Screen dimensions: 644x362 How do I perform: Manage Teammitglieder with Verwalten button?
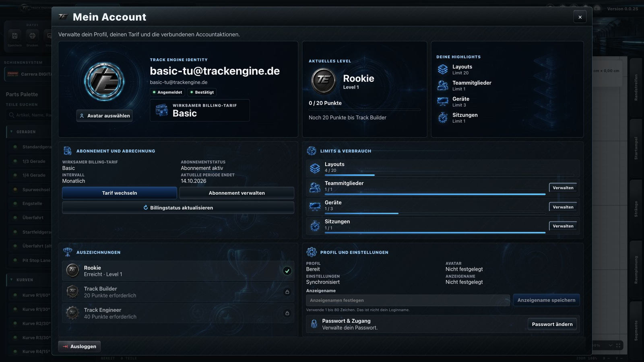pyautogui.click(x=563, y=188)
